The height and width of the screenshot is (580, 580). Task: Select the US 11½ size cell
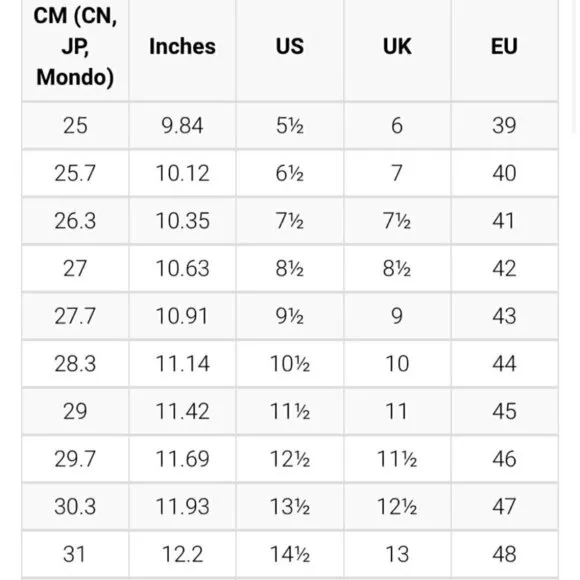click(290, 411)
